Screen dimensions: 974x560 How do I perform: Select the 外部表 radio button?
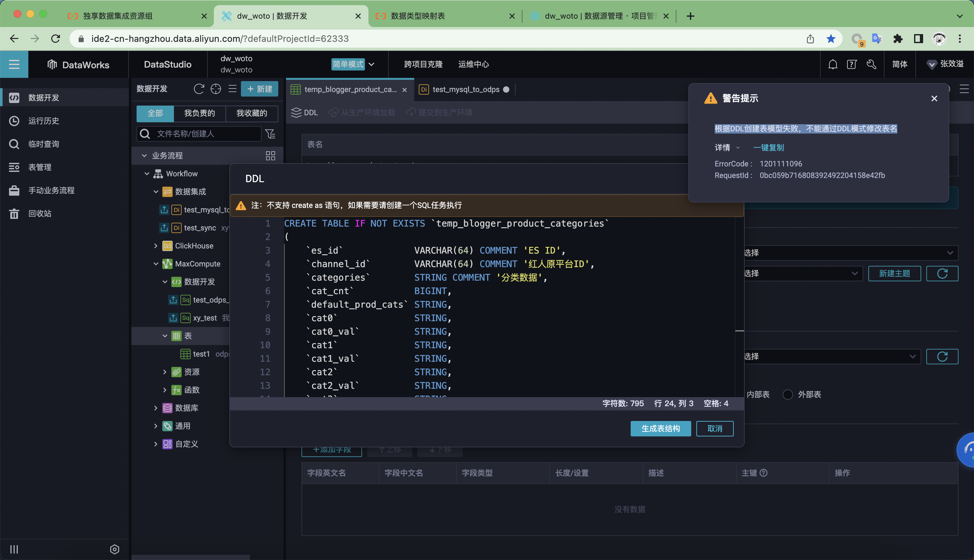(x=788, y=394)
